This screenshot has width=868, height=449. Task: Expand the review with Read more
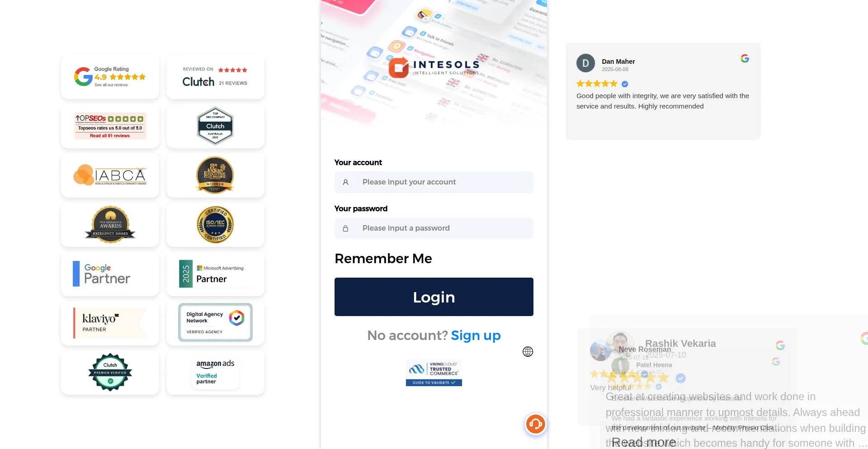tap(644, 442)
